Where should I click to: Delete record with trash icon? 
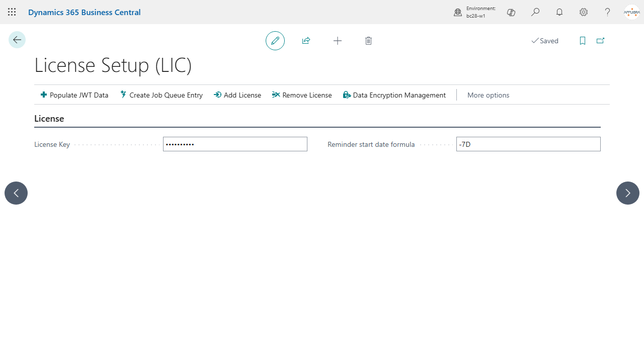pos(368,41)
